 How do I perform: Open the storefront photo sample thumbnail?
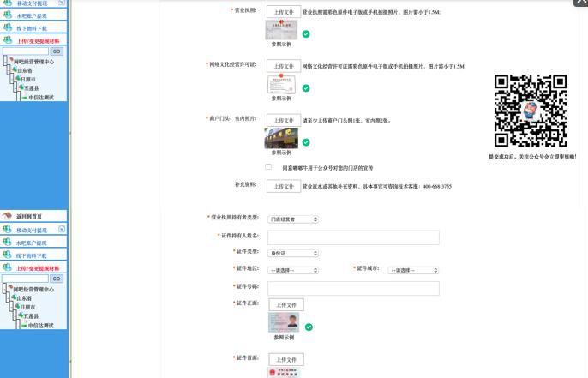(x=281, y=138)
